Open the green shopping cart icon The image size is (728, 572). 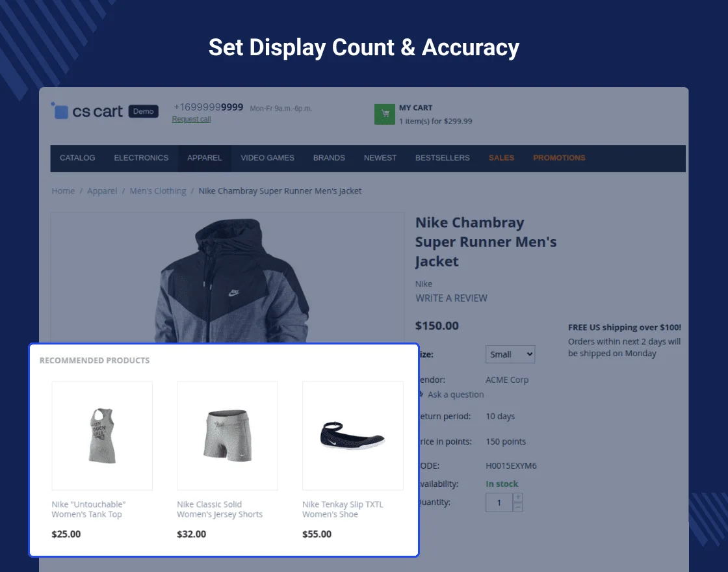384,114
